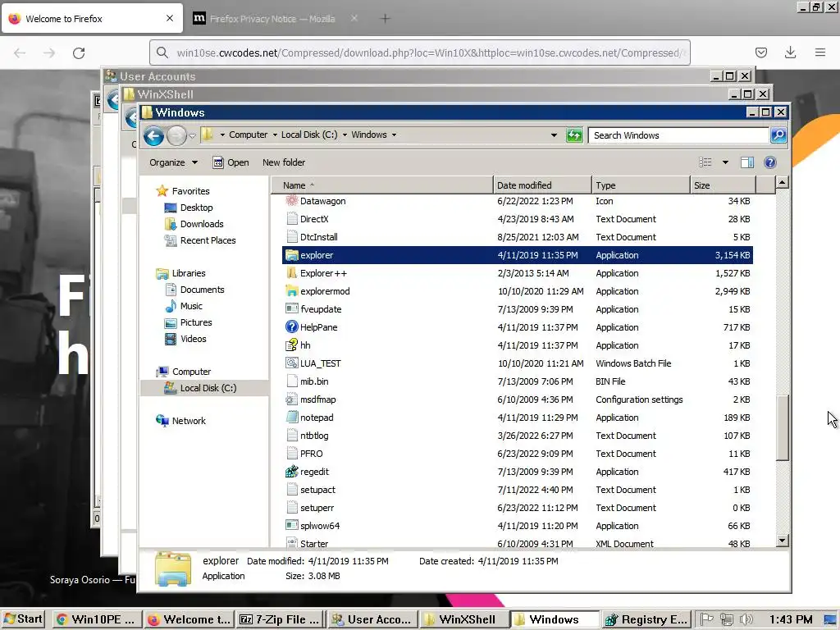Click the search magnifier in Windows folder
The width and height of the screenshot is (840, 630).
coord(778,135)
